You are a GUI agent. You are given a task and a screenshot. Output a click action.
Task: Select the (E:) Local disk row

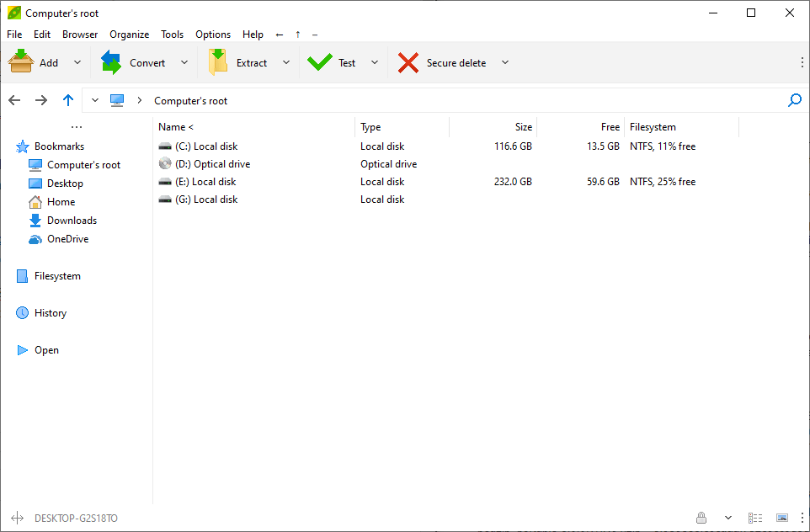click(447, 182)
